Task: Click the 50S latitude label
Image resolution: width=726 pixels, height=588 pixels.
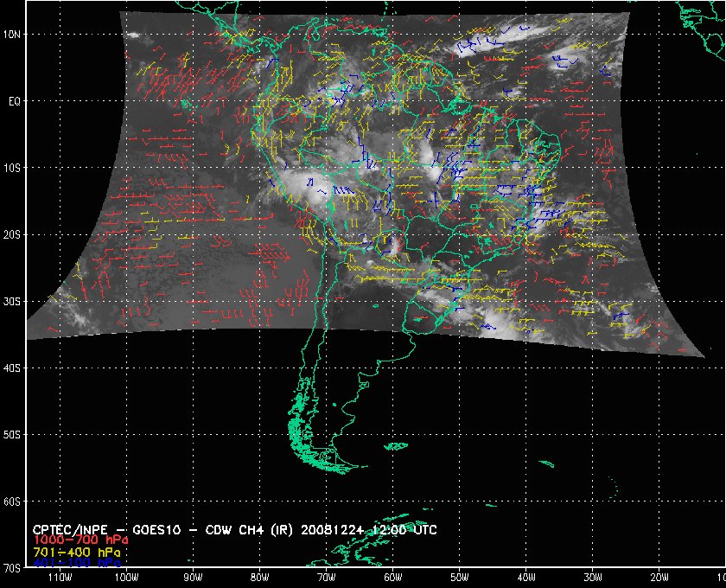Action: 13,435
